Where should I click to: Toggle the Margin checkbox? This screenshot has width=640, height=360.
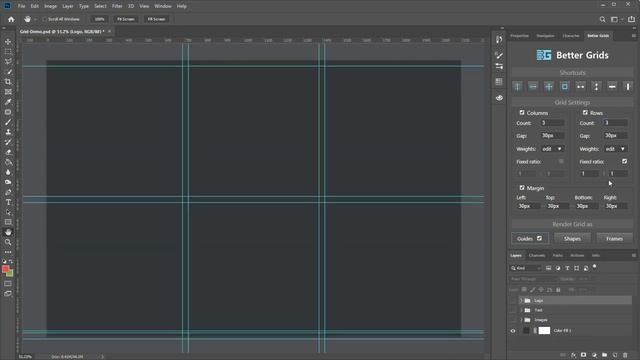coord(522,188)
